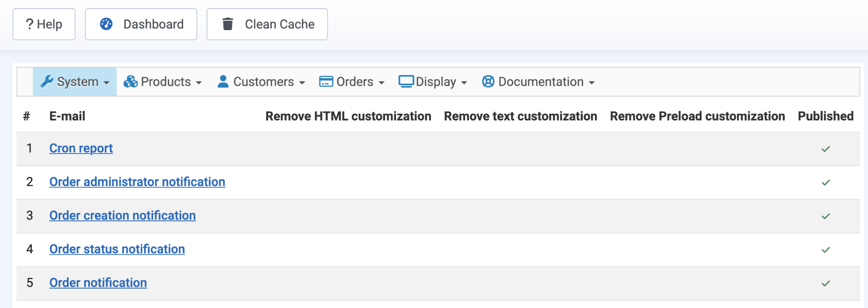Click the lifebuoy icon beside Documentation

coord(488,81)
